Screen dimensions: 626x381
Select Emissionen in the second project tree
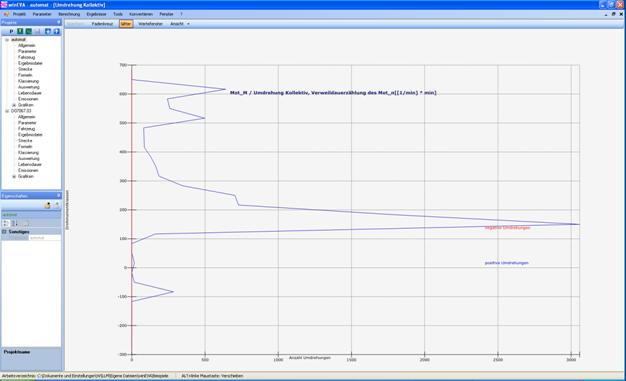click(28, 170)
